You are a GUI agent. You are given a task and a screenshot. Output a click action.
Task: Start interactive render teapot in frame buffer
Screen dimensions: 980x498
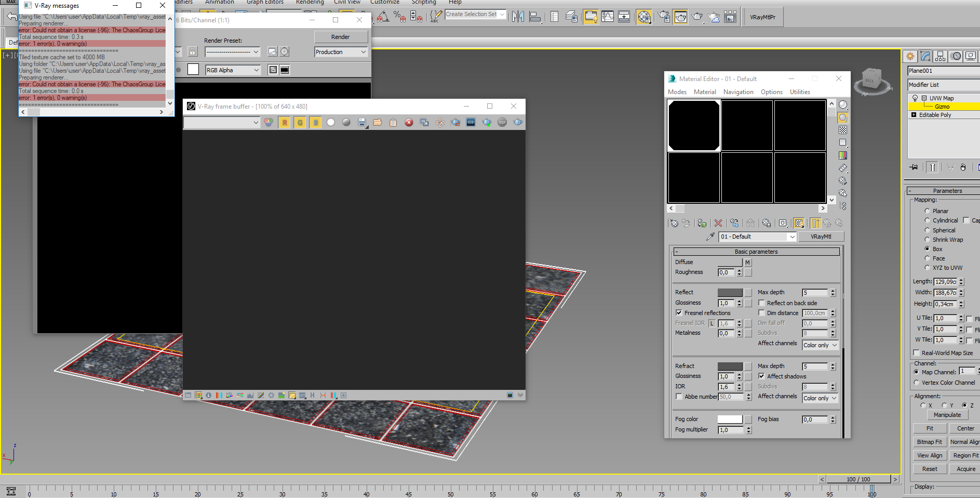(487, 123)
